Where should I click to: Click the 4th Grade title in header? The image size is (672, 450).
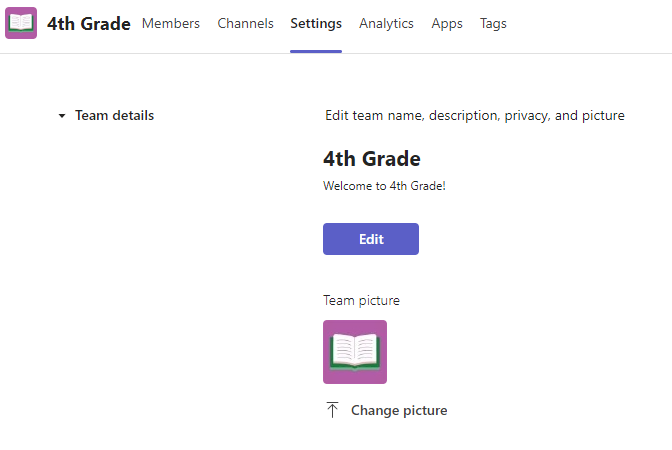[x=89, y=24]
